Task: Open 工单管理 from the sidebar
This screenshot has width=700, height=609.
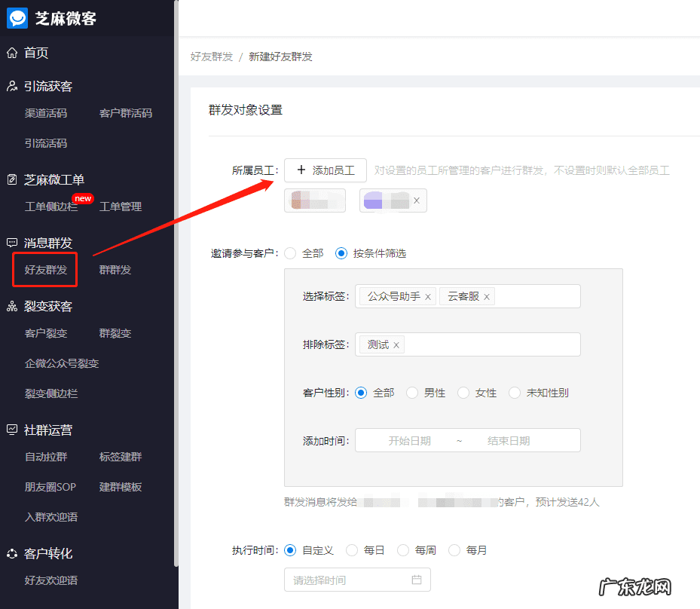Action: pos(120,207)
